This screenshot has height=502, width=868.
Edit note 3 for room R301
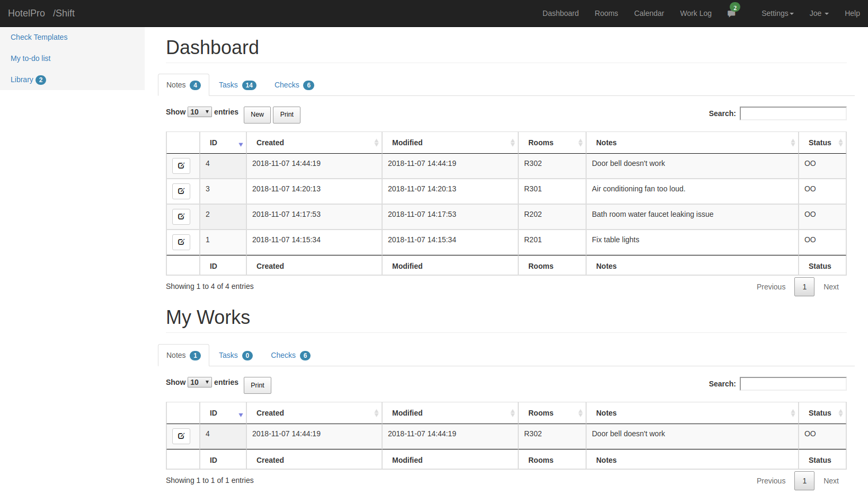point(181,191)
